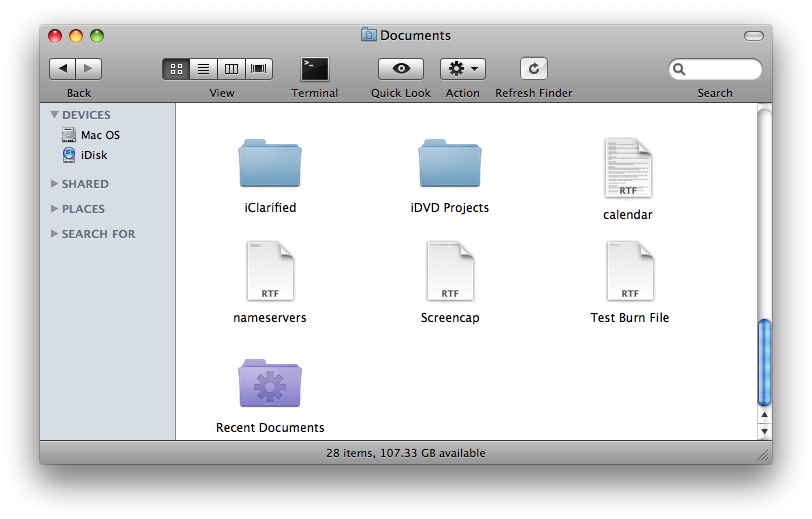Select the Recent Documents smart folder

coord(270,383)
